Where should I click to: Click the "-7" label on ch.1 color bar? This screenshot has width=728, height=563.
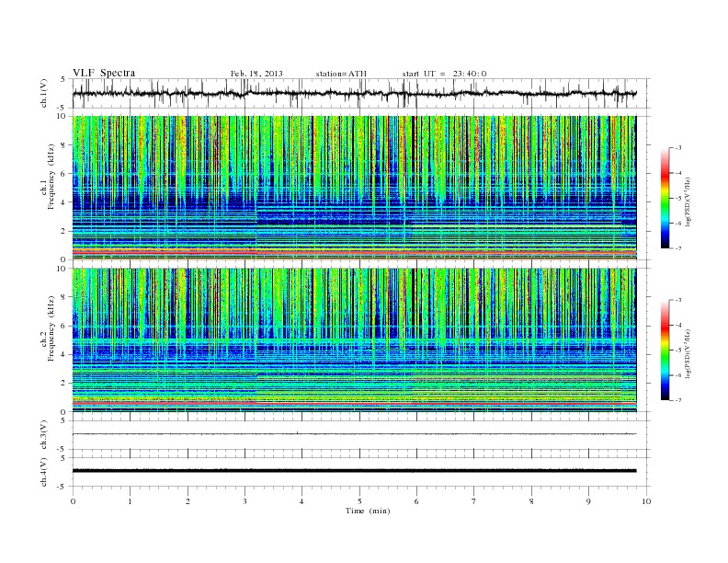678,248
